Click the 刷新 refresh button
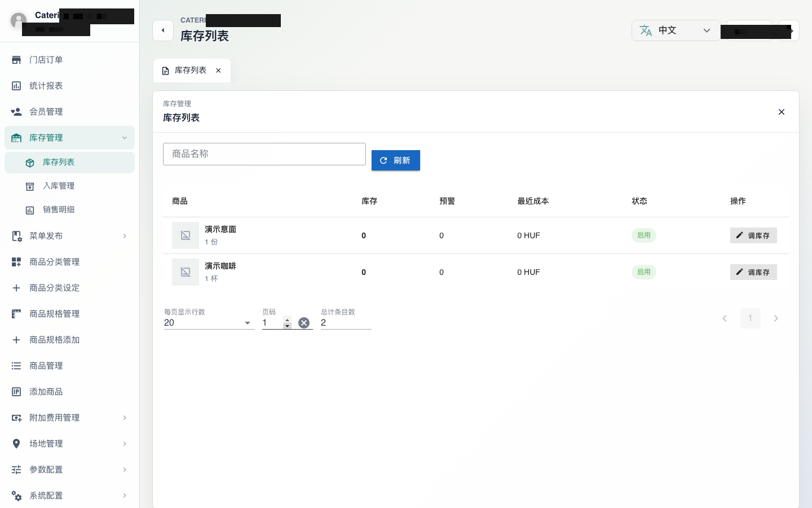This screenshot has width=812, height=508. pyautogui.click(x=396, y=160)
